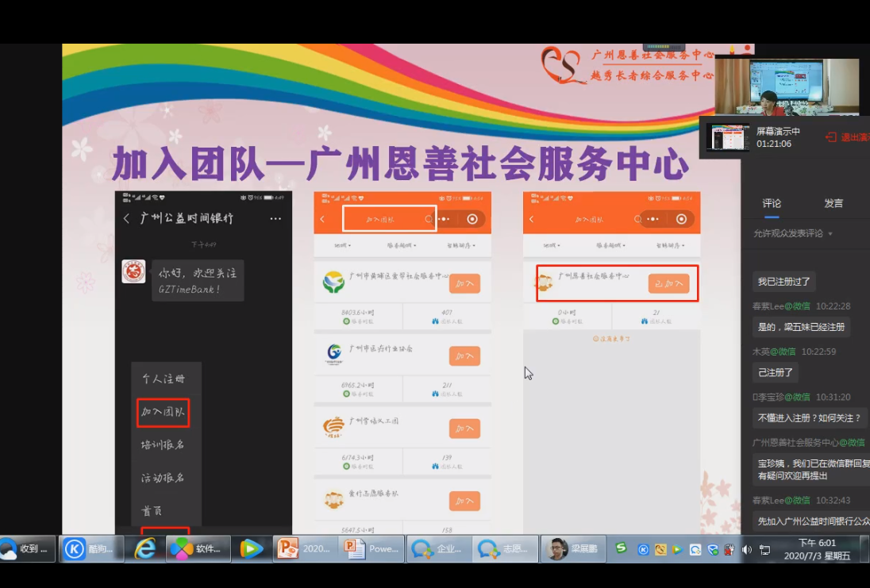Click the back arrow in the middle phone header
The image size is (870, 588).
(x=322, y=219)
